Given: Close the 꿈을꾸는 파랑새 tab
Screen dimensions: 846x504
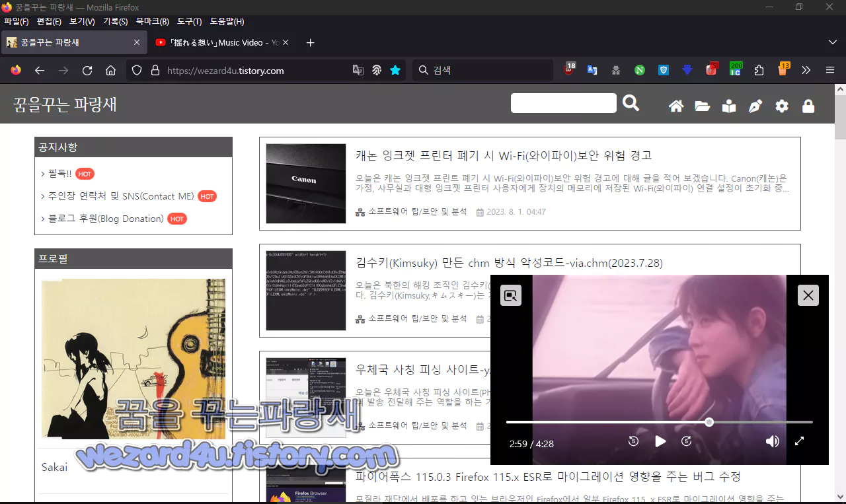Looking at the screenshot, I should click(x=137, y=42).
